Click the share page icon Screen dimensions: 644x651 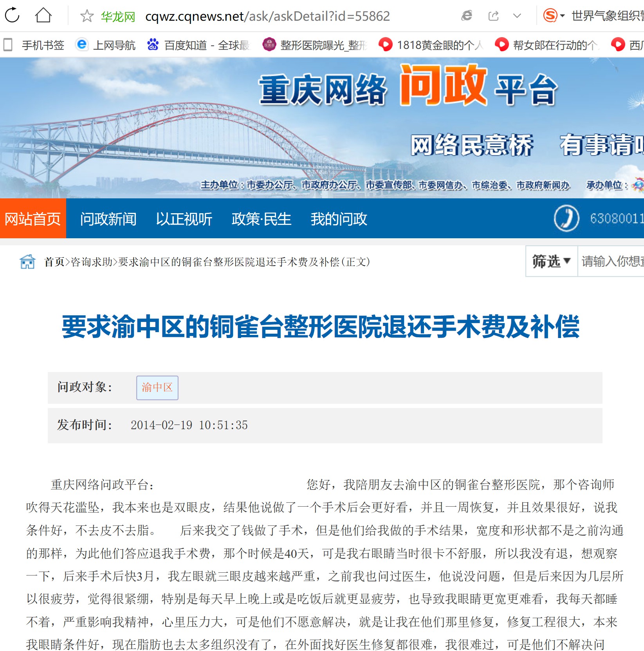[x=493, y=16]
